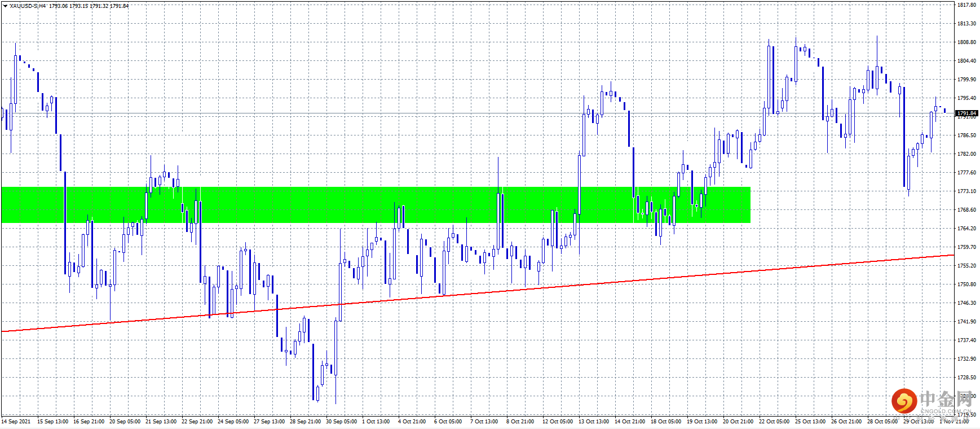Click the 8 Oct 21:00 time label
Image resolution: width=980 pixels, height=429 pixels.
[520, 422]
